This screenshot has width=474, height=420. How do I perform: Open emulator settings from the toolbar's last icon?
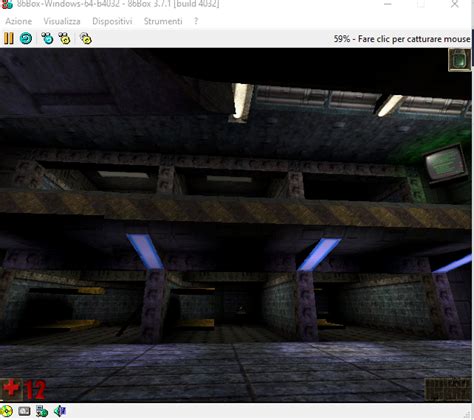(x=86, y=39)
